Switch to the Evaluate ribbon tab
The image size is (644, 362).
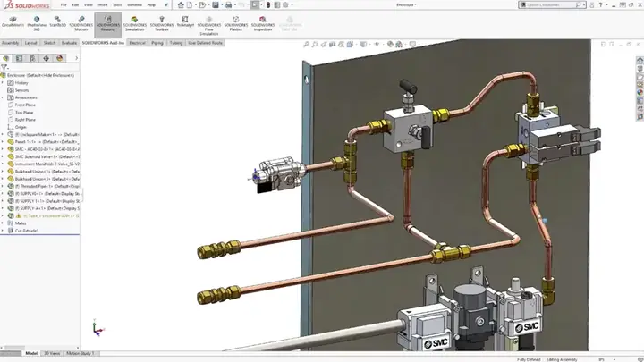click(69, 43)
